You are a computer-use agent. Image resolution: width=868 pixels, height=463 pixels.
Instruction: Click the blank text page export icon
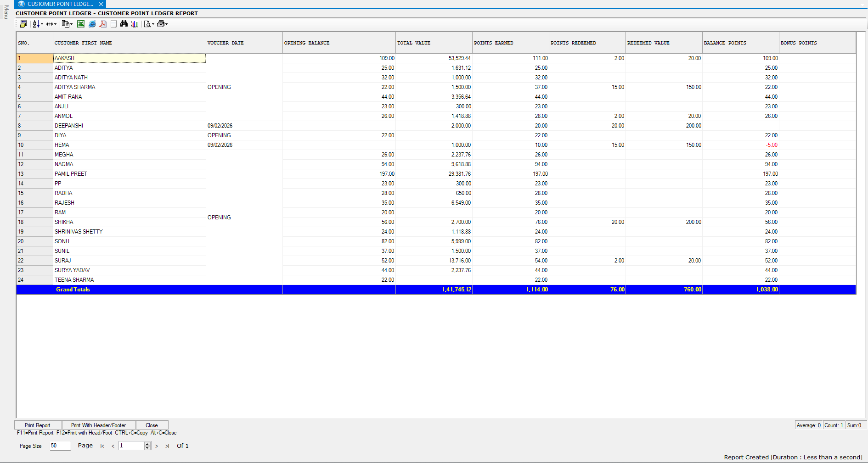click(113, 24)
